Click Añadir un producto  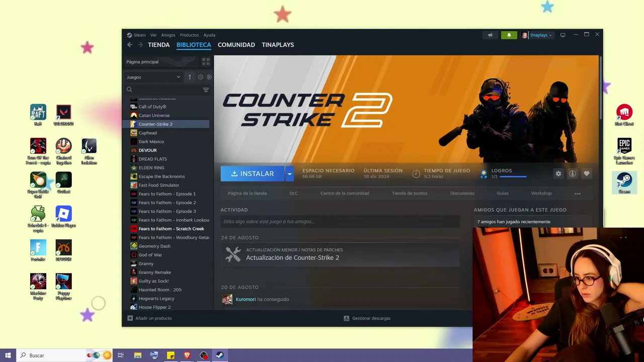(149, 318)
